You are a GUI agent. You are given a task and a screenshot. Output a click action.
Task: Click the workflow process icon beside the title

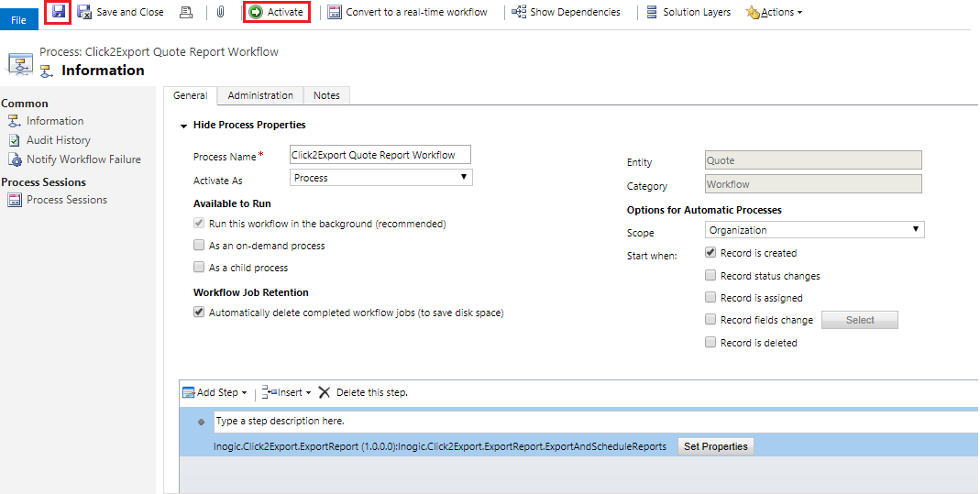tap(20, 65)
